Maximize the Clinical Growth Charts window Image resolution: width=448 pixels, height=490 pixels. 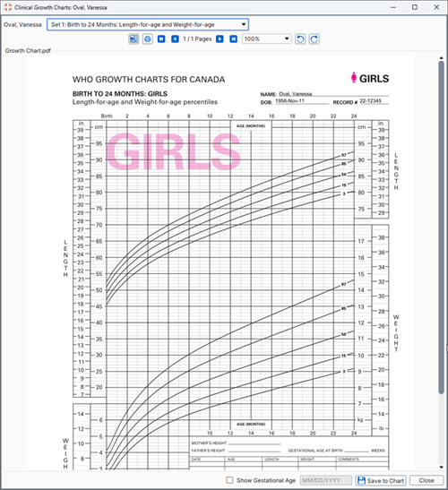(x=415, y=7)
